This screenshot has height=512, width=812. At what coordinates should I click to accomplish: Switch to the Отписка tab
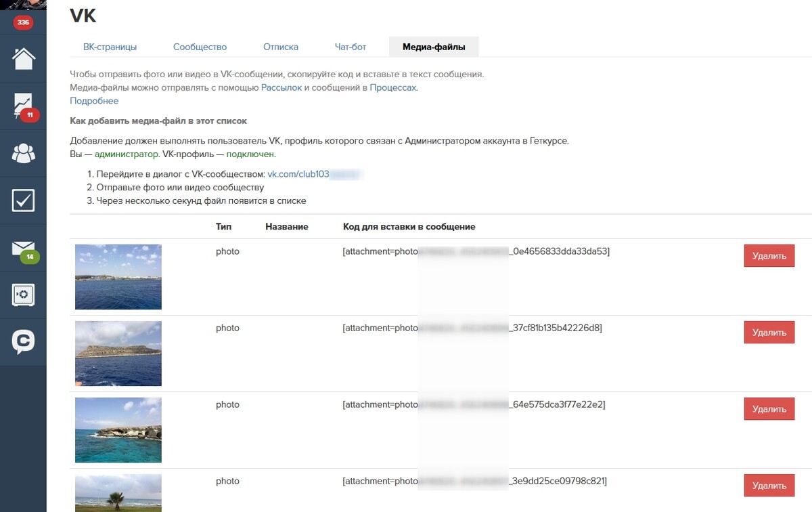(281, 47)
